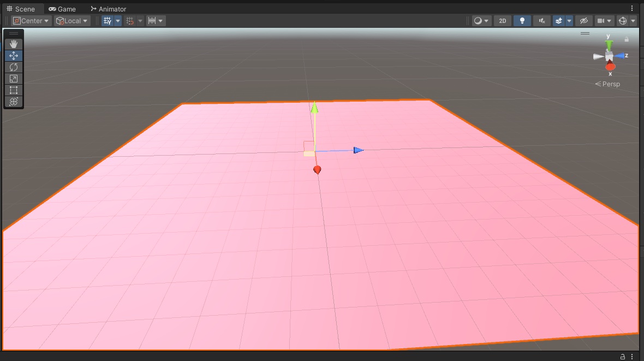Screen dimensions: 644x361
Task: Switch to the Game tab
Action: pos(62,9)
